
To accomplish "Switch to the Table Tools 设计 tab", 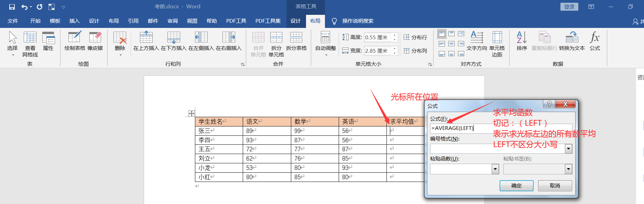I will click(x=296, y=21).
